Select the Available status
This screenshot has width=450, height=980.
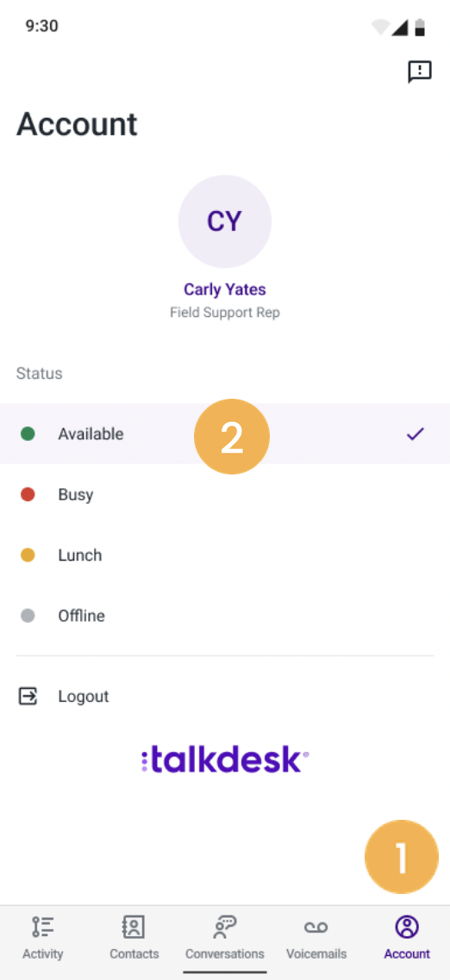(225, 434)
